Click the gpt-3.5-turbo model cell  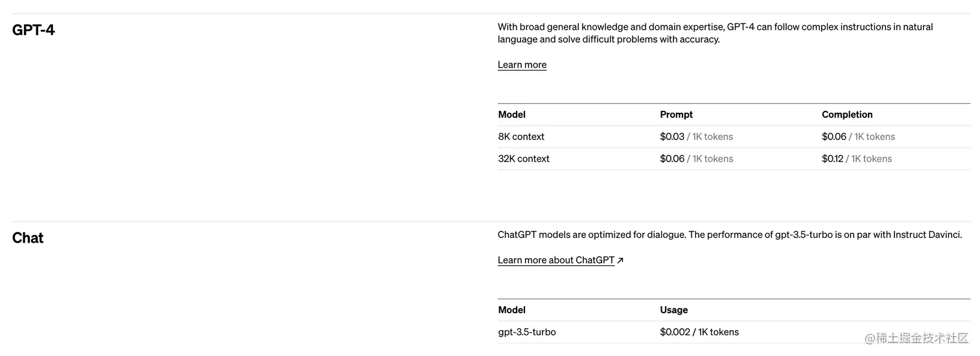(x=527, y=332)
